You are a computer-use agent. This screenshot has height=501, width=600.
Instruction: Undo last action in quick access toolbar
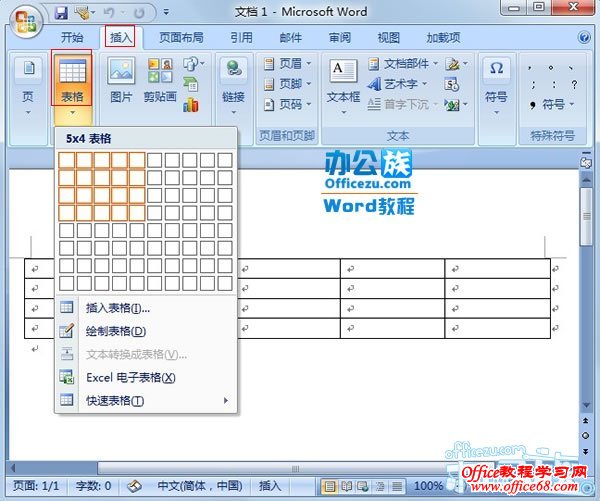[109, 13]
